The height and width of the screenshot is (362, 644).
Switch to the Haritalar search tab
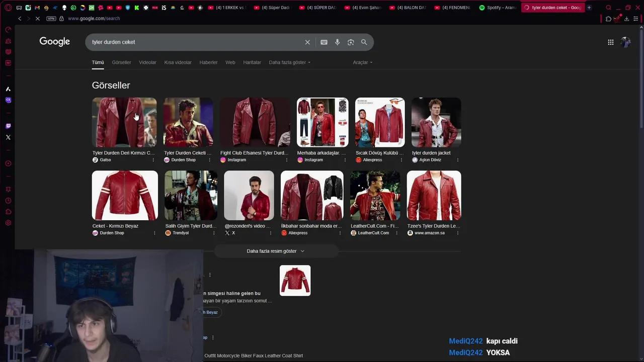click(x=252, y=62)
